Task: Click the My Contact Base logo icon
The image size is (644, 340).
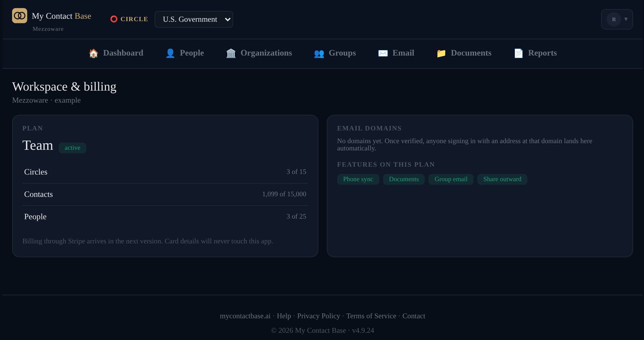Action: point(19,16)
